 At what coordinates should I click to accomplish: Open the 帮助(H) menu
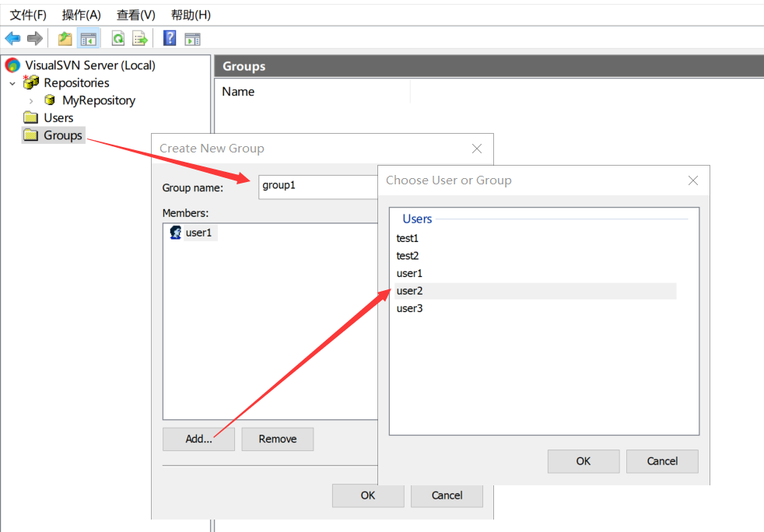191,15
